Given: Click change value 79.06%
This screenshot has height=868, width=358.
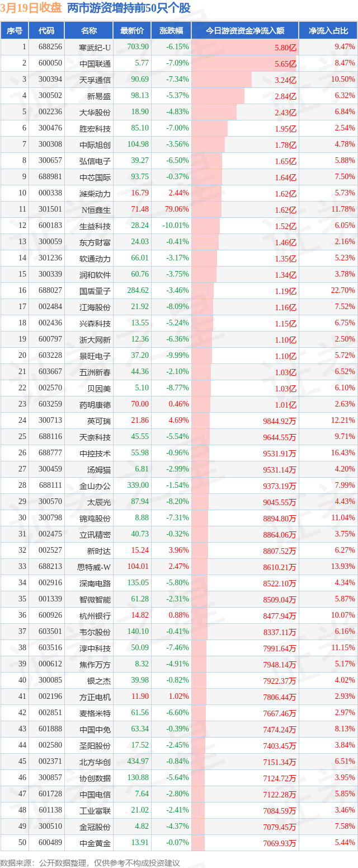Looking at the screenshot, I should tap(177, 209).
